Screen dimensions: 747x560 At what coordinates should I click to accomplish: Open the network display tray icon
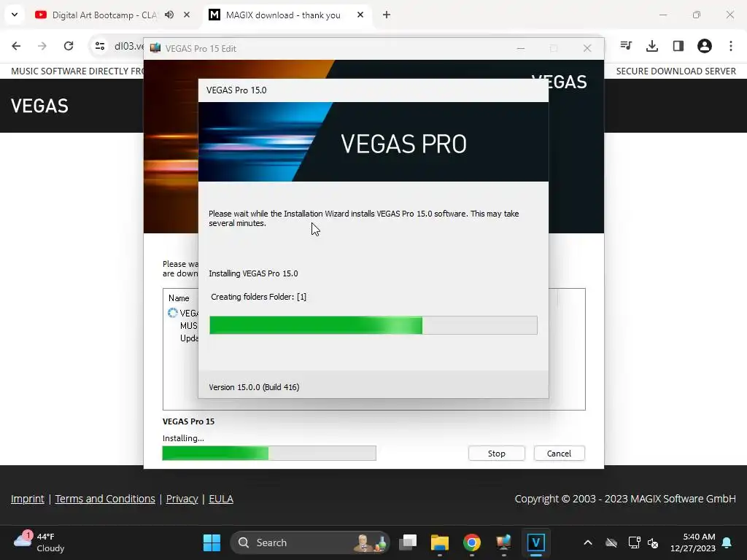[634, 542]
